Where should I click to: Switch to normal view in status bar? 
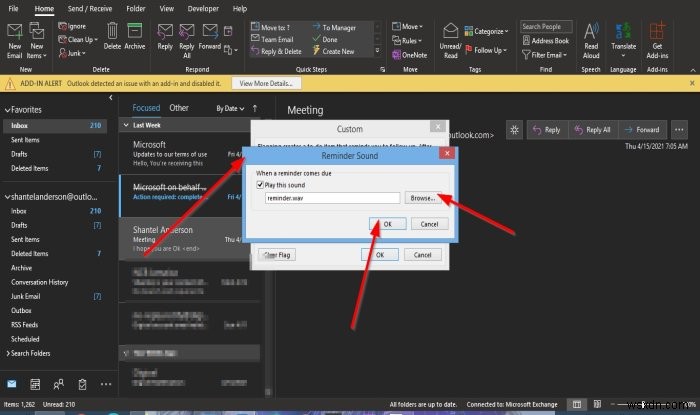(x=577, y=404)
